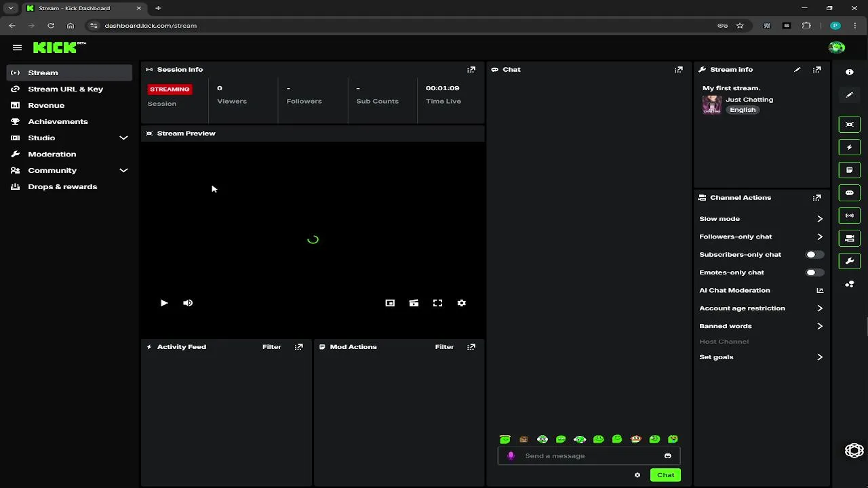Click the Kick logo
This screenshot has width=868, height=488.
(59, 47)
